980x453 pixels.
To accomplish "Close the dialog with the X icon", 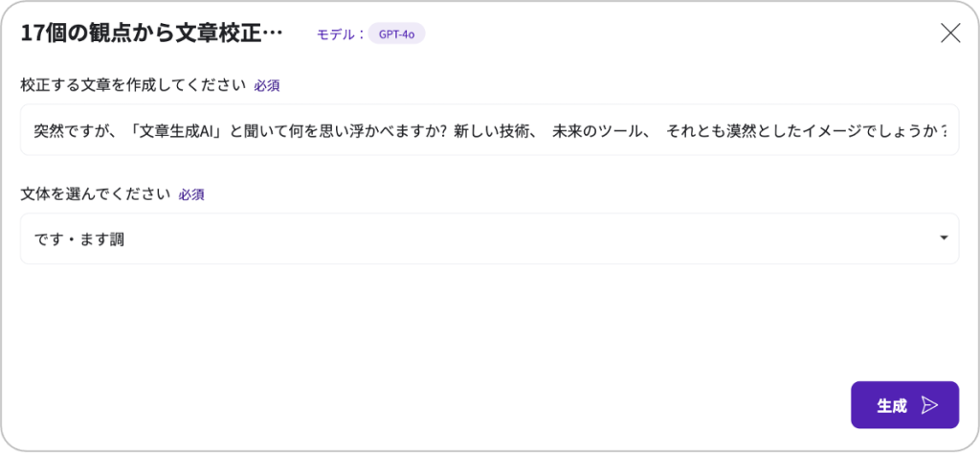I will [949, 34].
